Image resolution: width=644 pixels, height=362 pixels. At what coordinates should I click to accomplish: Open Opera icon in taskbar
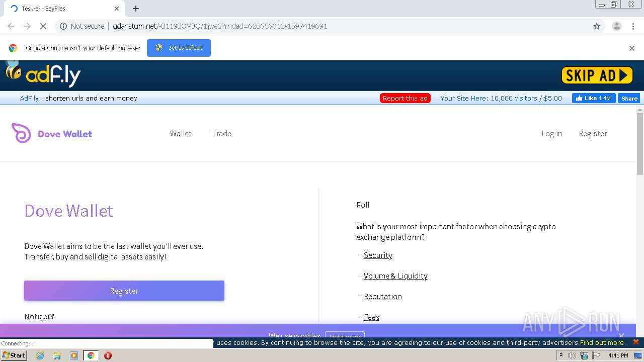click(x=108, y=355)
